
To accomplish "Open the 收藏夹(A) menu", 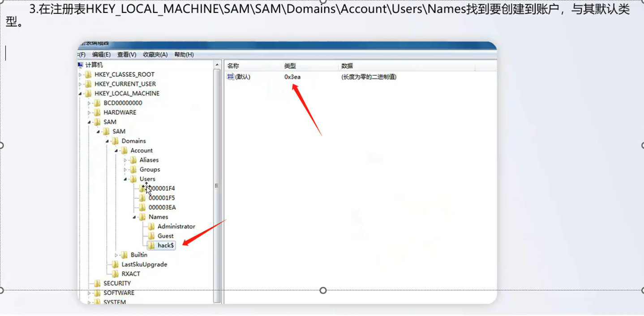I will (x=155, y=55).
